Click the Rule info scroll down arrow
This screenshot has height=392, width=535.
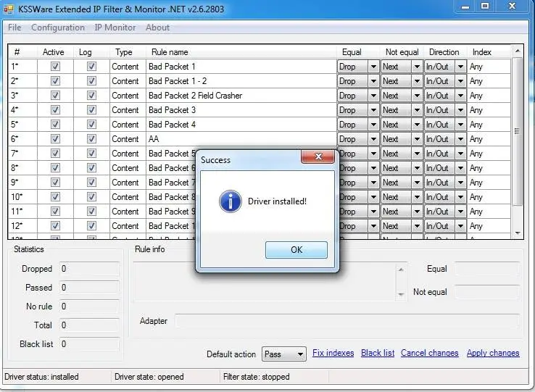click(401, 294)
